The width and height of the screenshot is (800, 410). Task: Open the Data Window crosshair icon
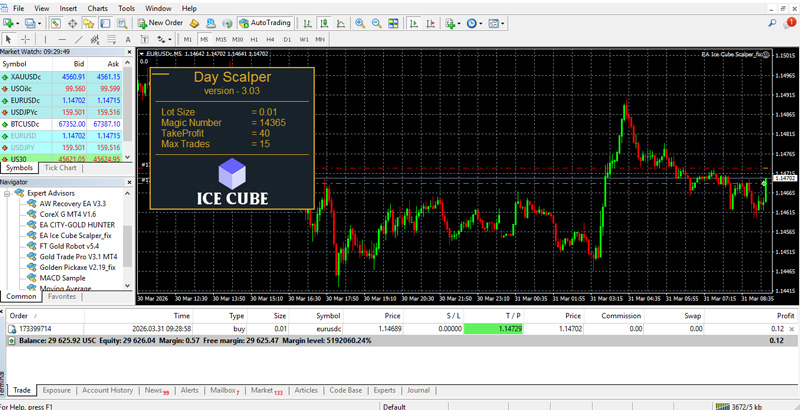72,23
